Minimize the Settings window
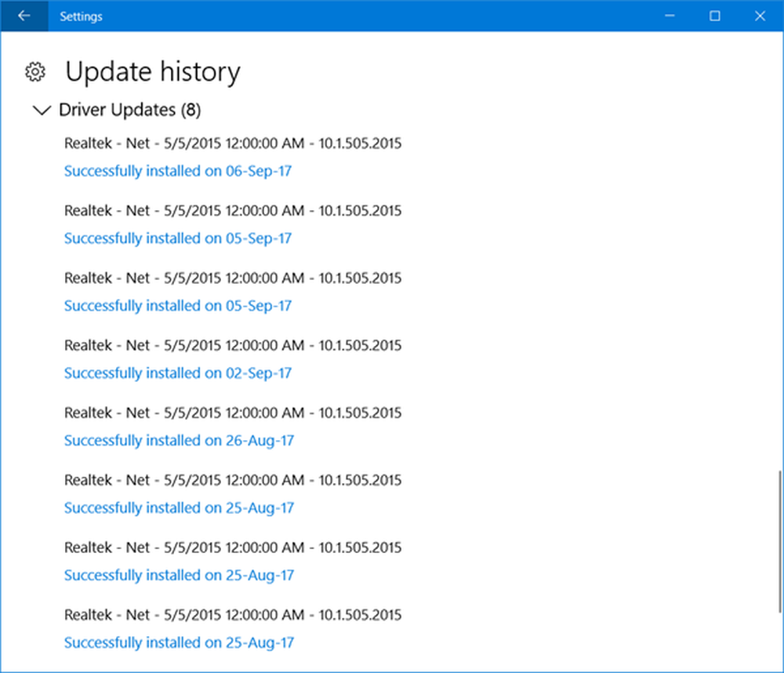 pyautogui.click(x=669, y=16)
